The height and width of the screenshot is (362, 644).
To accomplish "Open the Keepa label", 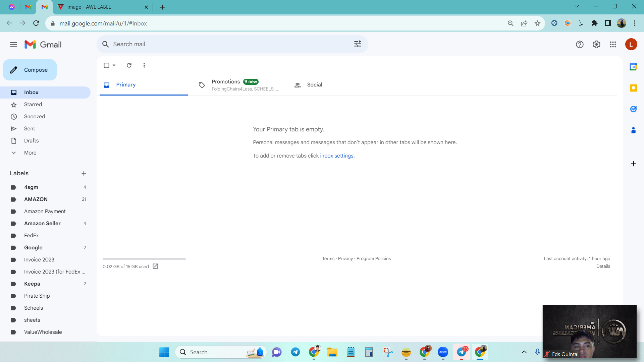I will pos(45,284).
